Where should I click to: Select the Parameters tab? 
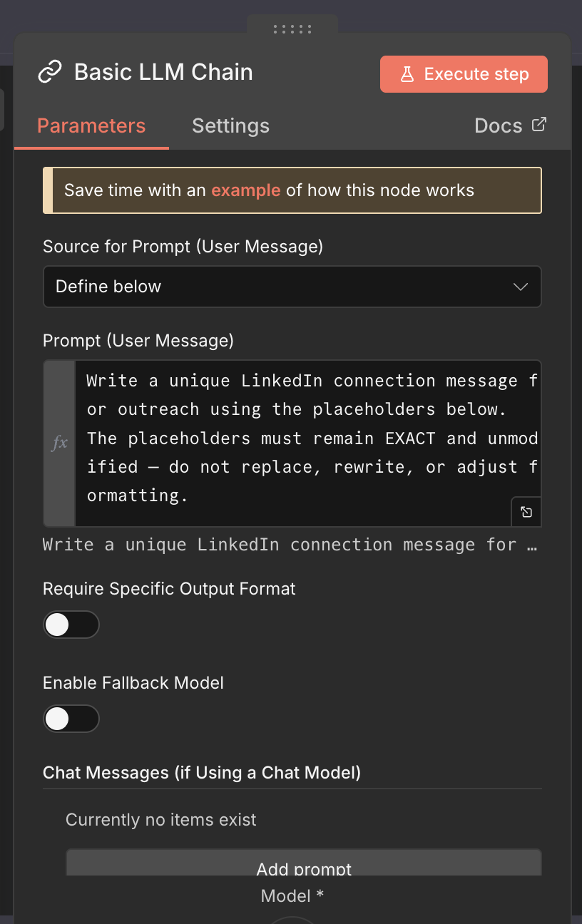(x=91, y=126)
